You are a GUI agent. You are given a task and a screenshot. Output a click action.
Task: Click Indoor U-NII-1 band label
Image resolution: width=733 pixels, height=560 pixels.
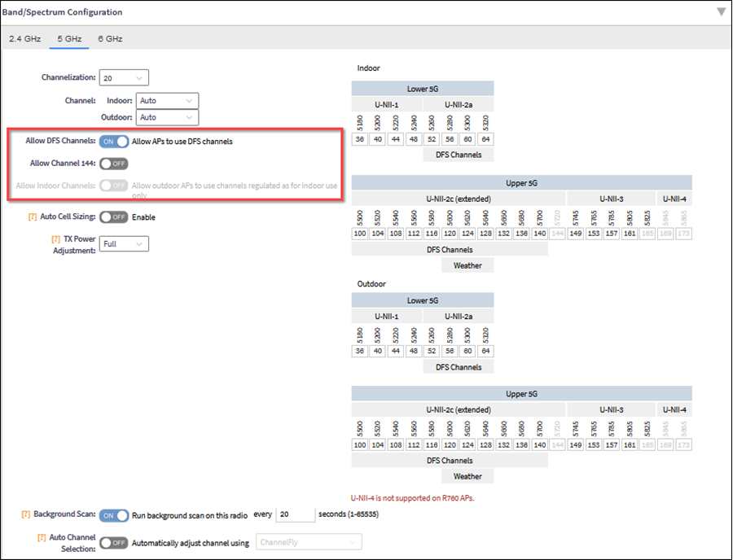[x=387, y=105]
